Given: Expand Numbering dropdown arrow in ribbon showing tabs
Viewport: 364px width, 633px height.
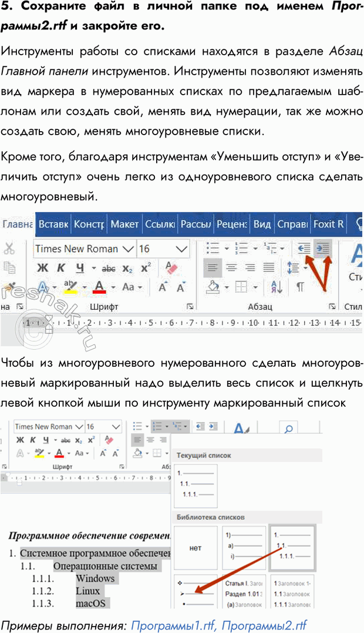Looking at the screenshot, I should point(255,249).
